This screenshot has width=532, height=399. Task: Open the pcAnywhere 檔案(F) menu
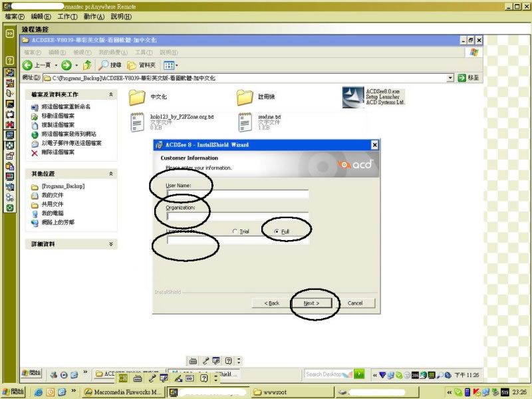point(15,17)
